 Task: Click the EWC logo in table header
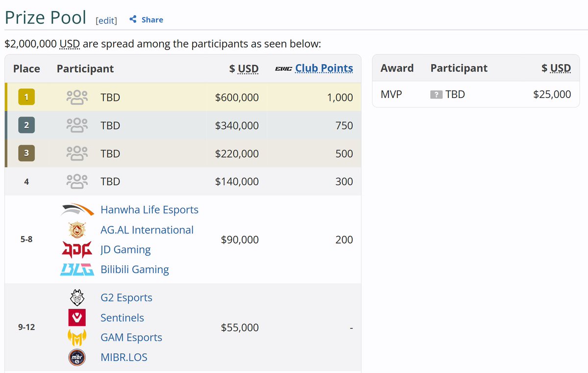(284, 69)
